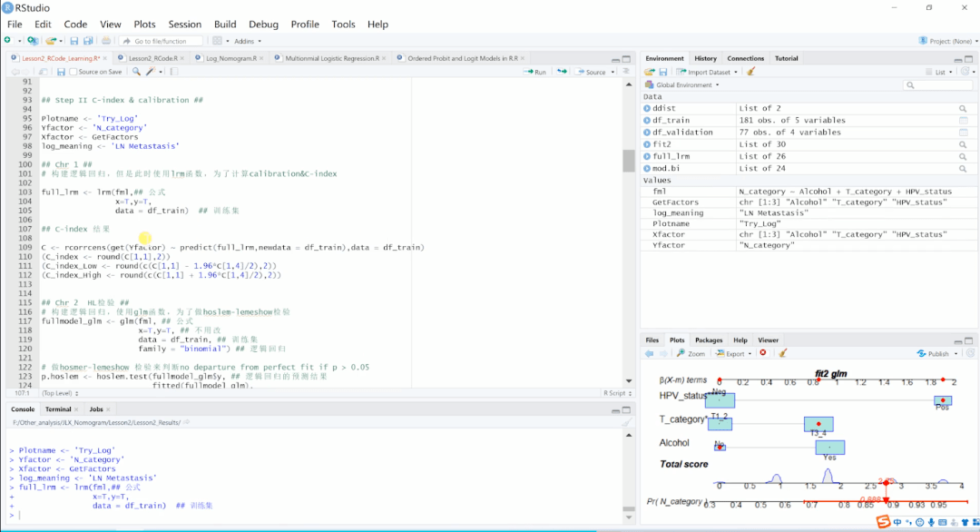Expand the df_train data frame details
This screenshot has height=532, width=980.
click(x=647, y=120)
